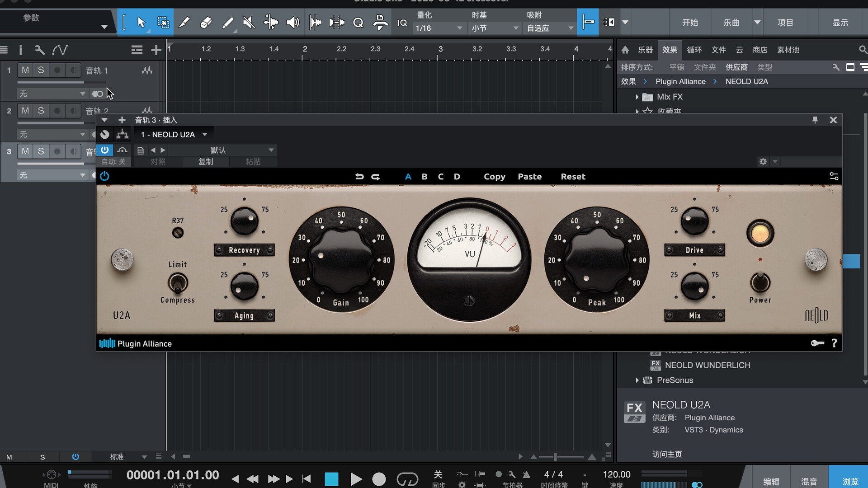Click the Q quantize icon
The width and height of the screenshot is (868, 488).
358,23
